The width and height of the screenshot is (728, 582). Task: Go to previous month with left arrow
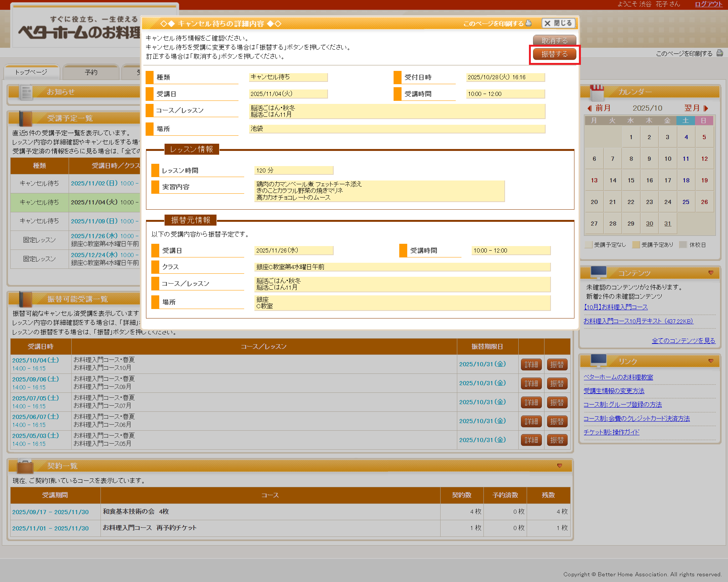(x=590, y=108)
